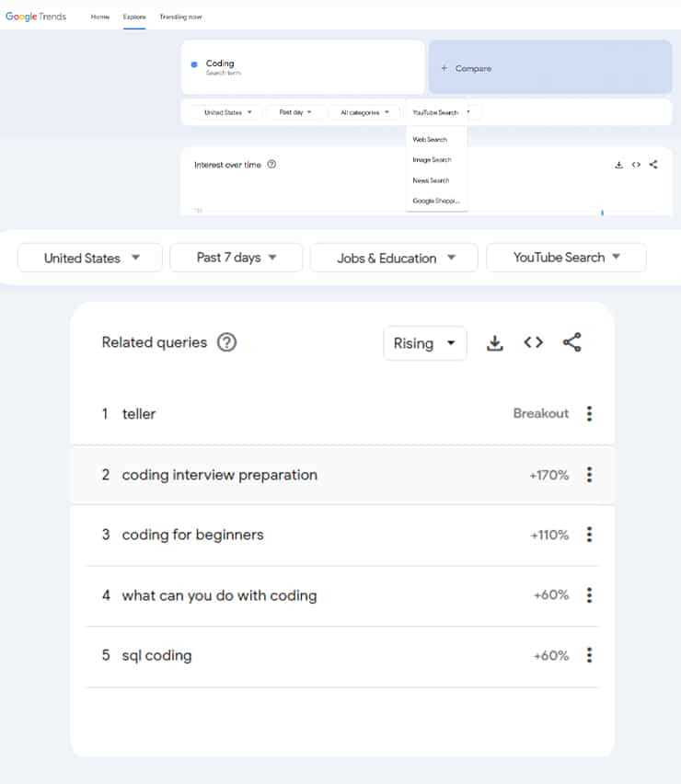Open the Past 7 days time range dropdown

click(x=236, y=258)
